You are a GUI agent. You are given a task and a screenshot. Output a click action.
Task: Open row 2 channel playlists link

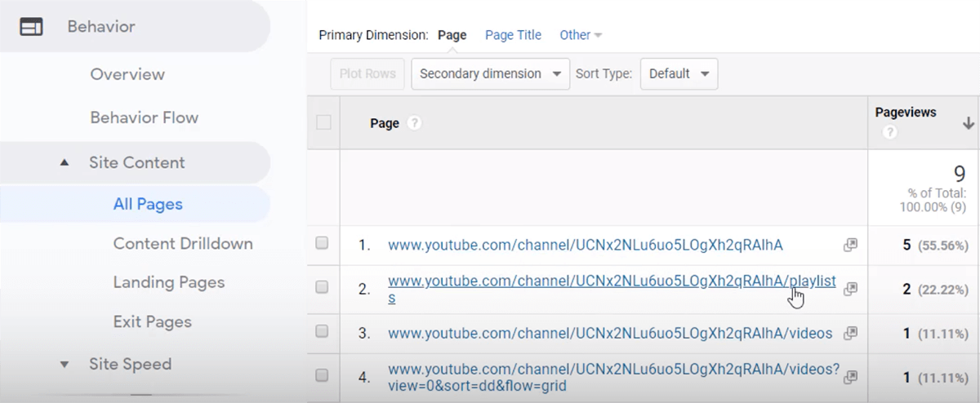click(612, 289)
